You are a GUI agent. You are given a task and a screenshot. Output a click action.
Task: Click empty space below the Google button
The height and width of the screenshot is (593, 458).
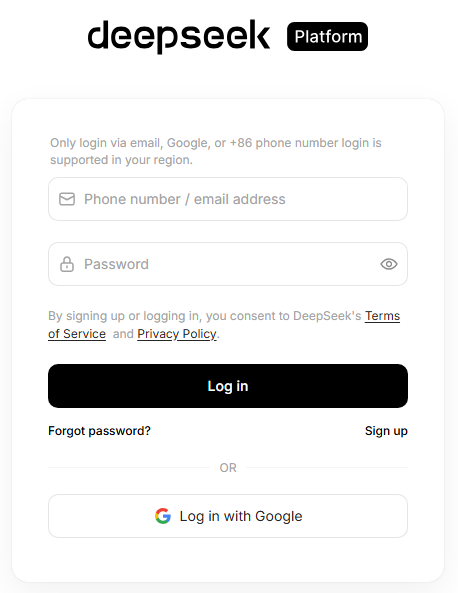pyautogui.click(x=228, y=560)
